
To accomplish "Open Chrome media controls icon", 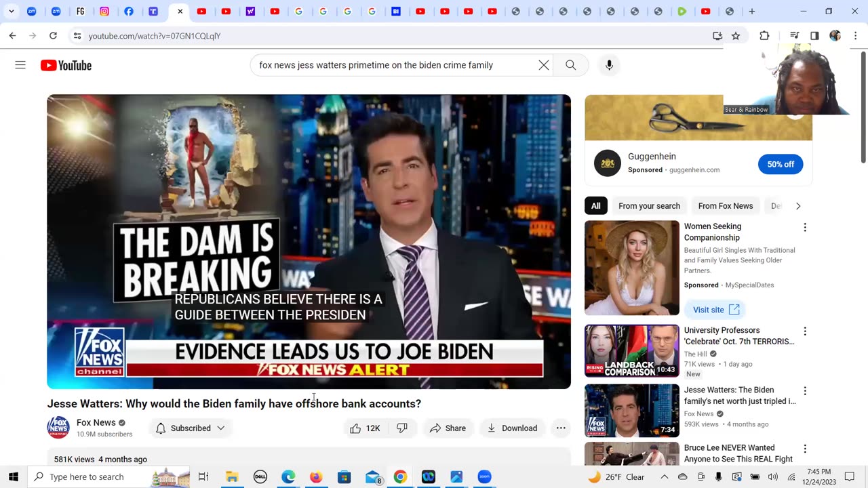I will 794,36.
